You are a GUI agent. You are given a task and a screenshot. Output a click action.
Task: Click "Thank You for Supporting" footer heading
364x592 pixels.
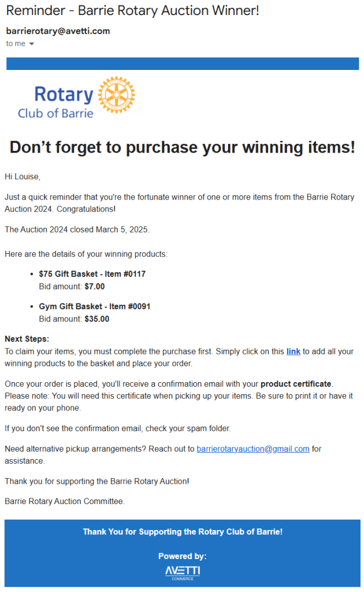183,532
